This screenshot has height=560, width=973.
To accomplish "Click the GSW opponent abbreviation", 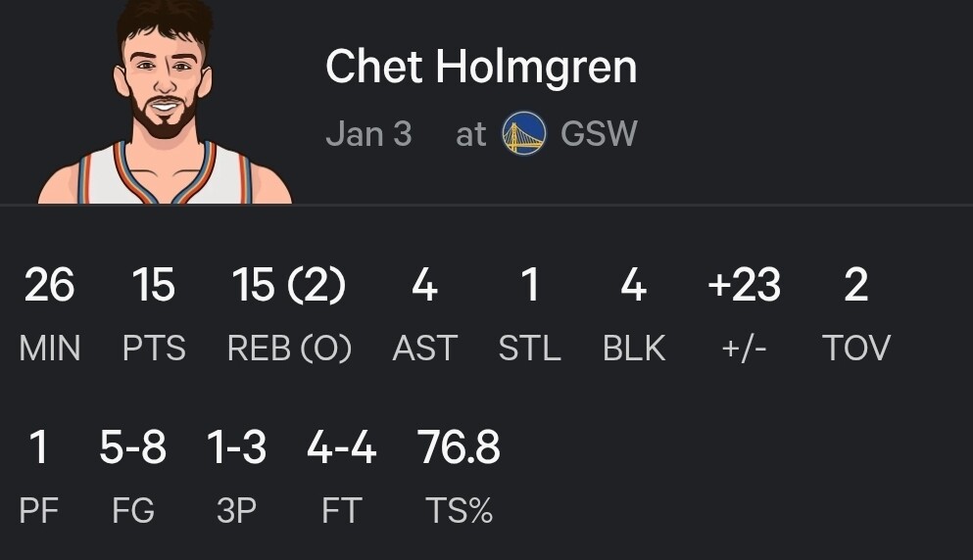I will tap(599, 134).
